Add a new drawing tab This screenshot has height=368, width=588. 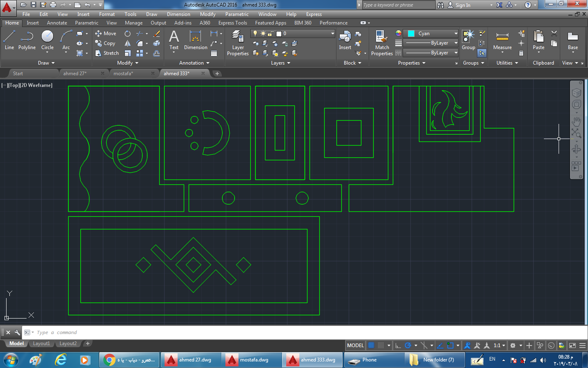[217, 74]
